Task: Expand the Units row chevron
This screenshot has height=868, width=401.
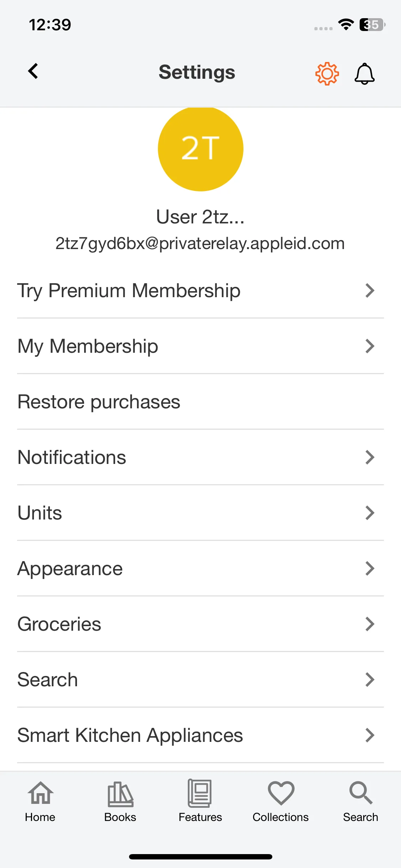Action: tap(370, 513)
